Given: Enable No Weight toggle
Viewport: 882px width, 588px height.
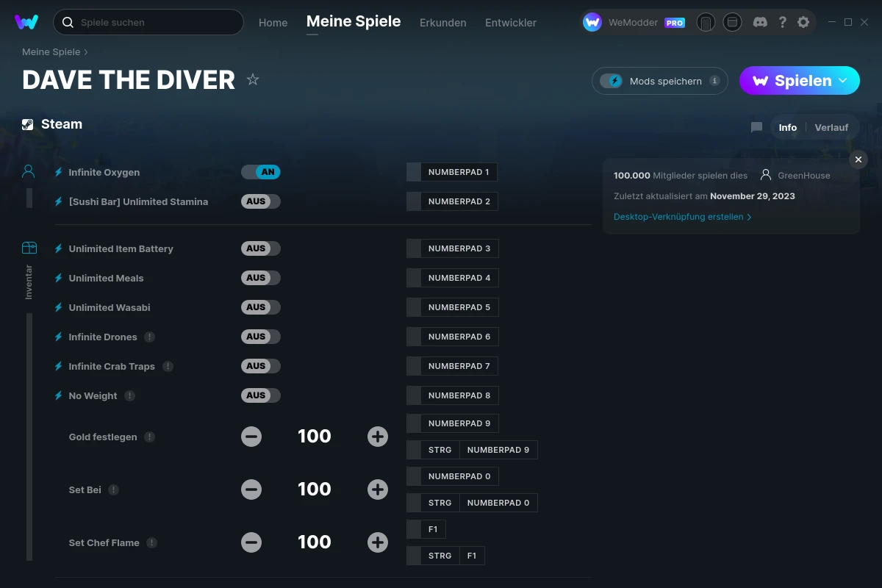Looking at the screenshot, I should point(261,395).
